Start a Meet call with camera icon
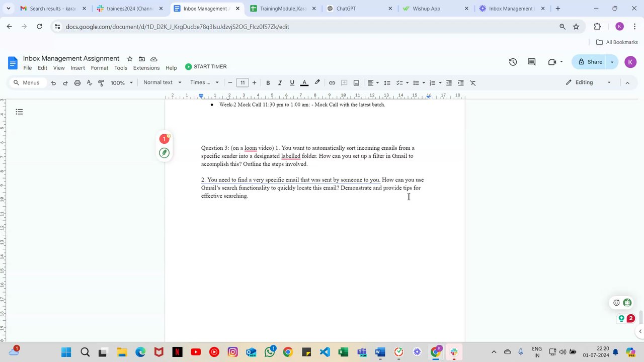This screenshot has height=362, width=644. (x=552, y=62)
